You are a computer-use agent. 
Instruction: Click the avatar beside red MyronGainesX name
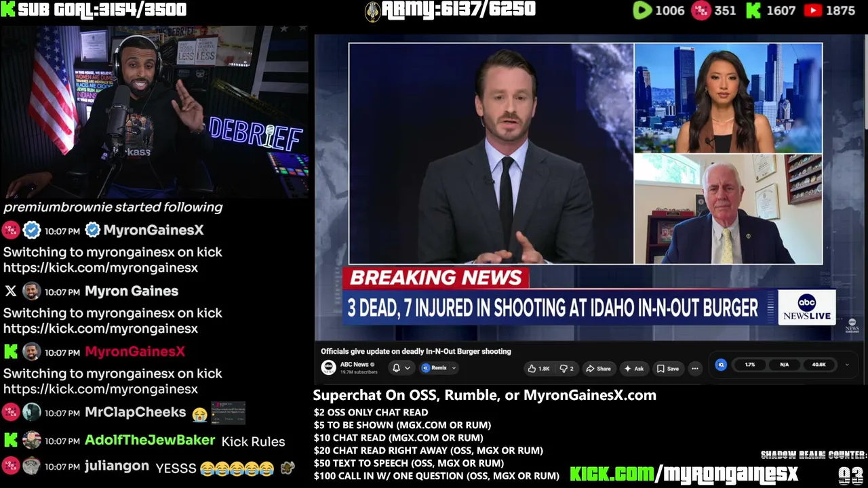click(x=31, y=352)
